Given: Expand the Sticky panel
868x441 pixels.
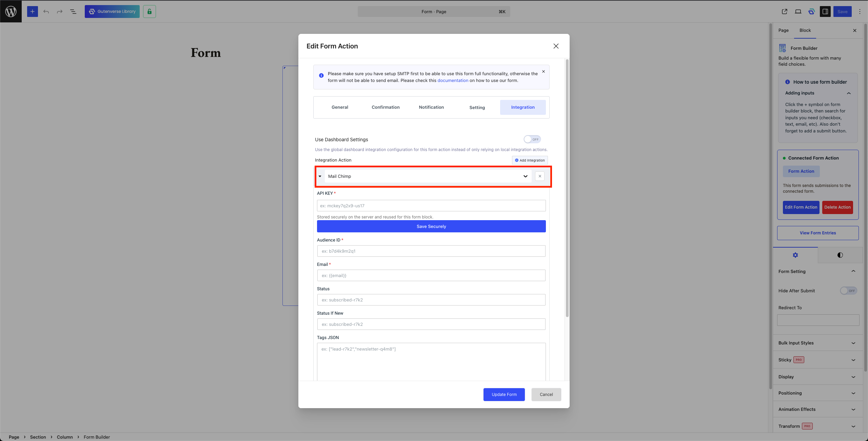Looking at the screenshot, I should point(818,360).
